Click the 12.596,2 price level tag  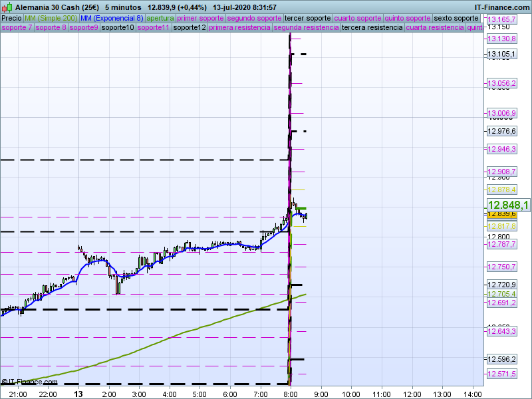[x=501, y=359]
